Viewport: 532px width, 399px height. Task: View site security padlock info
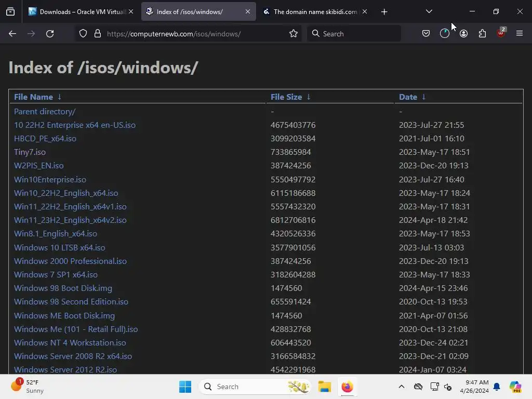[x=98, y=34]
